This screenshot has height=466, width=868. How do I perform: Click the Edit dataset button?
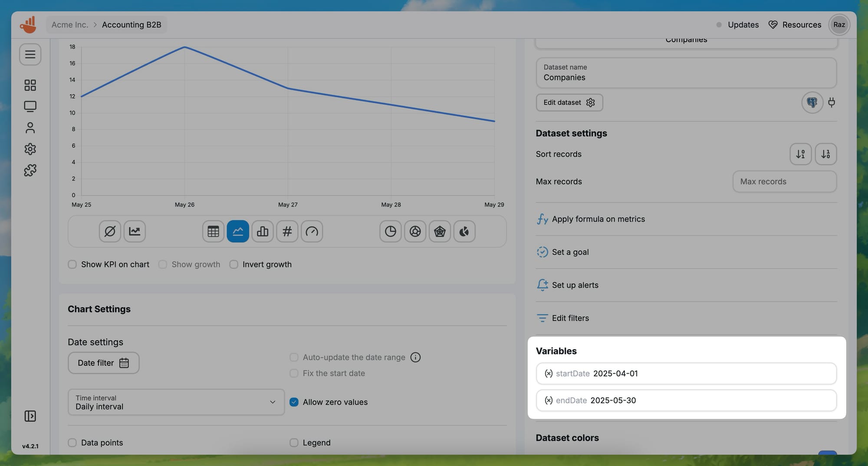569,102
